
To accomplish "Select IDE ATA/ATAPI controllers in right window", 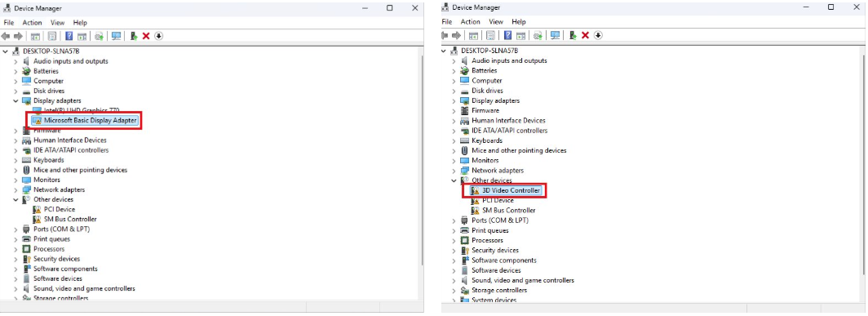I will (509, 131).
